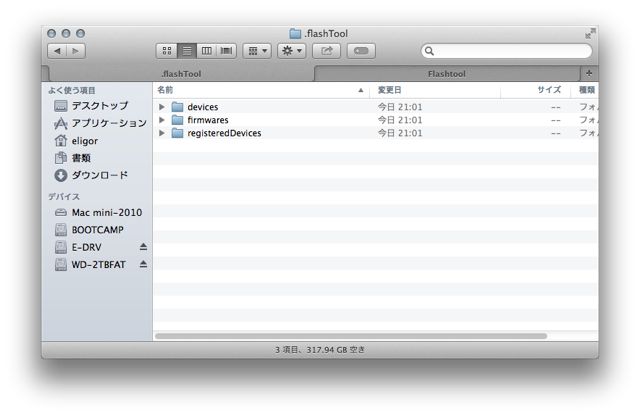640x416 pixels.
Task: Click 今日 21:01 date in registeredDevices row
Action: pos(400,133)
